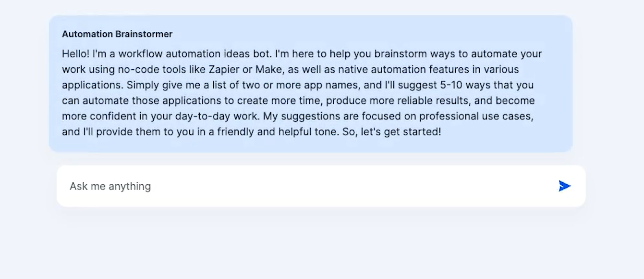This screenshot has height=279, width=644.
Task: Click the "Automation Brainstormer" bot name heading
Action: (117, 34)
